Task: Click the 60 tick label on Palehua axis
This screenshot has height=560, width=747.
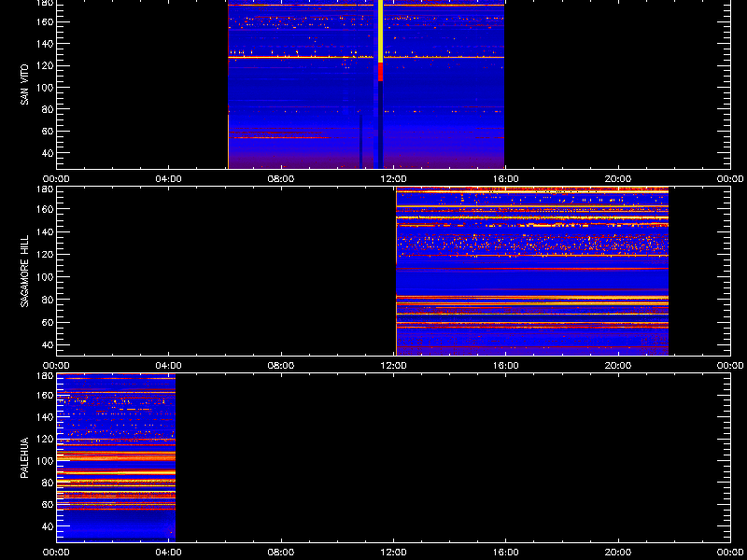Action: (48, 505)
